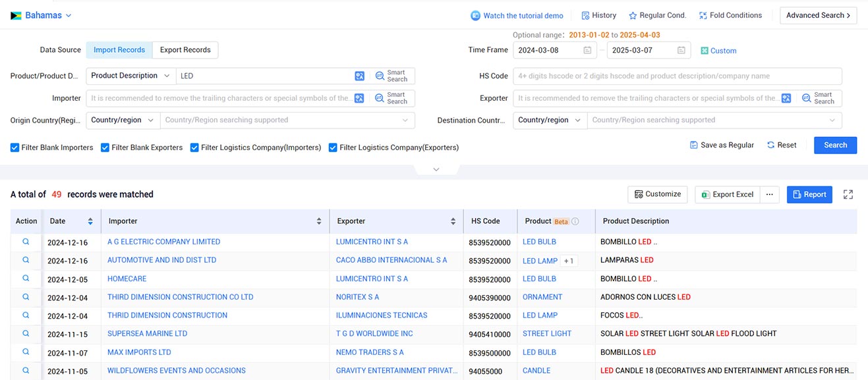
Task: Click the Exporter name input field
Action: [x=647, y=98]
